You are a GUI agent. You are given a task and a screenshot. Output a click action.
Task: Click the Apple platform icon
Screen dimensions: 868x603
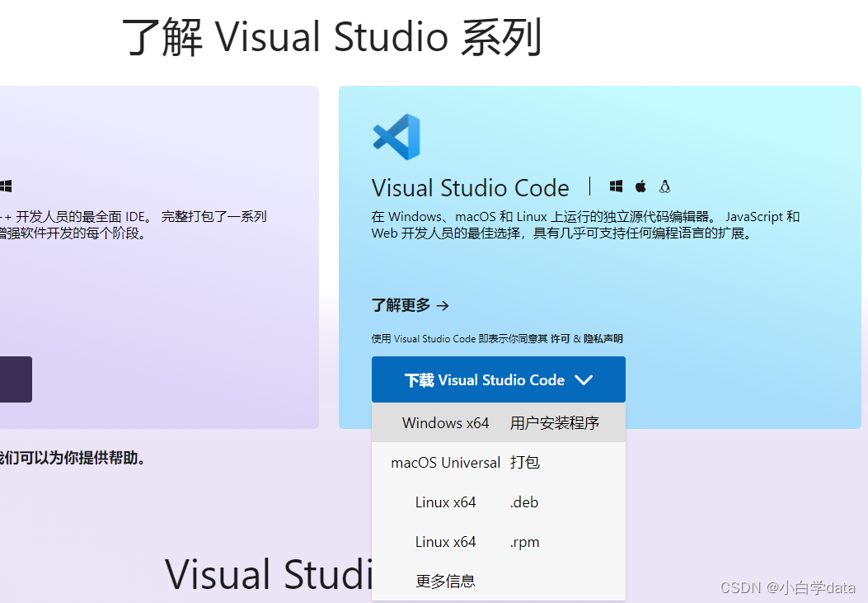(640, 186)
